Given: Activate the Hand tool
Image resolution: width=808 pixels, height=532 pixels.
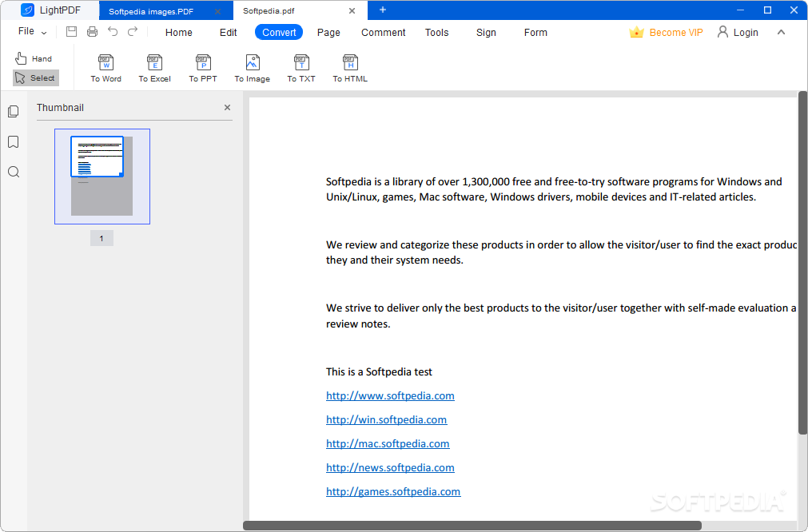Looking at the screenshot, I should tap(34, 58).
